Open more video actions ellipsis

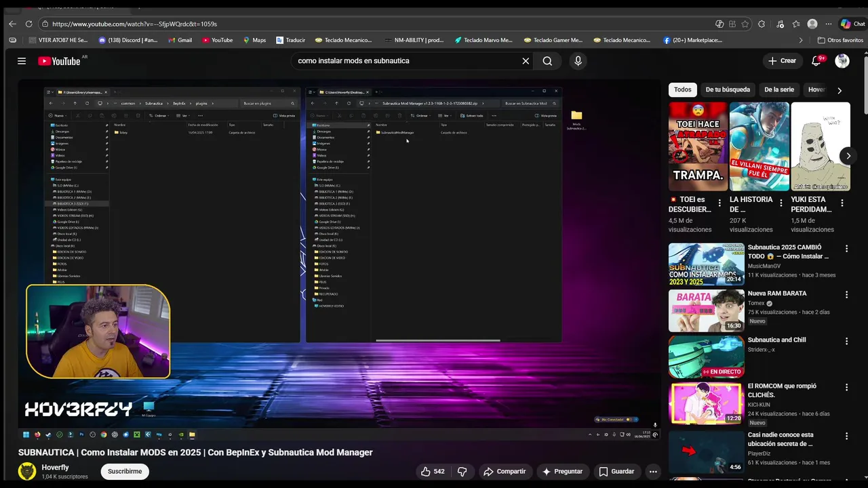click(x=653, y=471)
